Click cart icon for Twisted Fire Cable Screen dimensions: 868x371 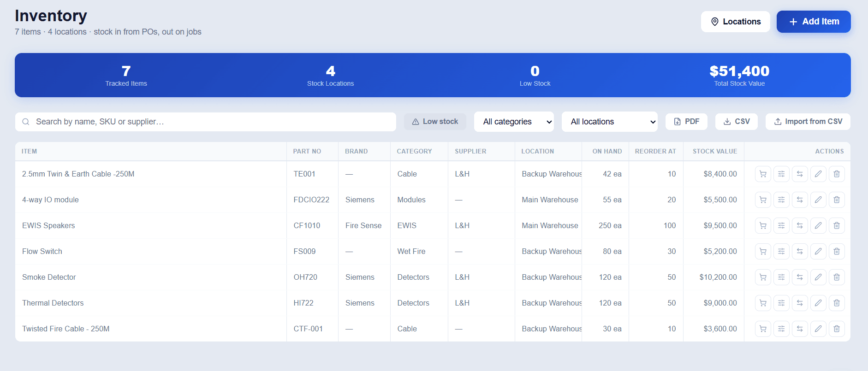click(763, 329)
